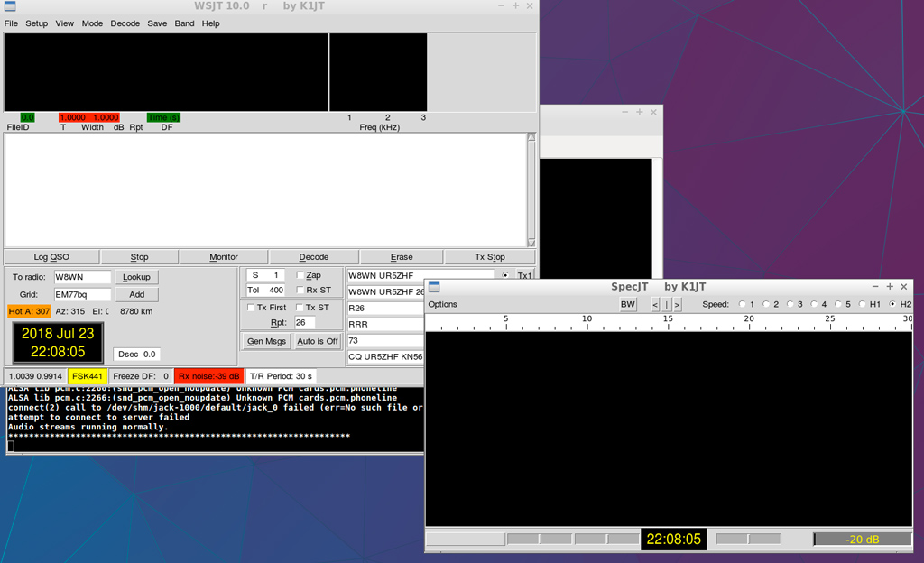Image resolution: width=924 pixels, height=563 pixels.
Task: Click the second SpecJT bottom slider
Action: (x=607, y=539)
